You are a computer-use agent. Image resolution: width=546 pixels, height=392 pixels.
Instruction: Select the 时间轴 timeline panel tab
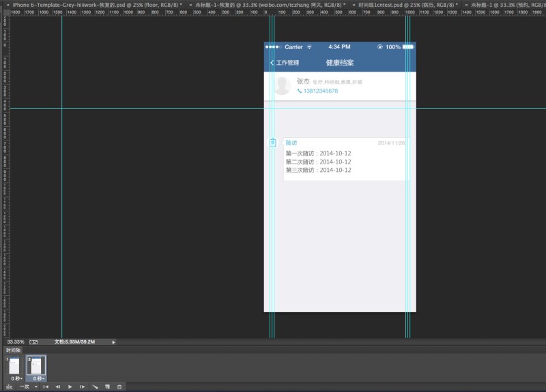pos(13,350)
